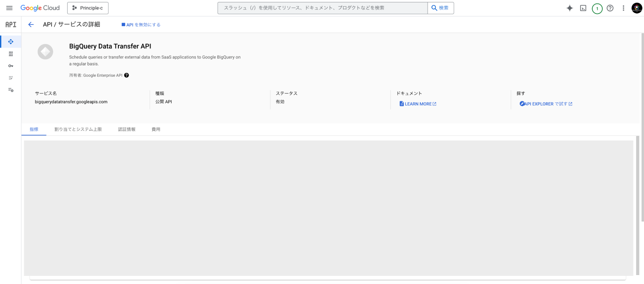The width and height of the screenshot is (644, 284).
Task: Open the LEARN MORE documentation link
Action: (418, 104)
